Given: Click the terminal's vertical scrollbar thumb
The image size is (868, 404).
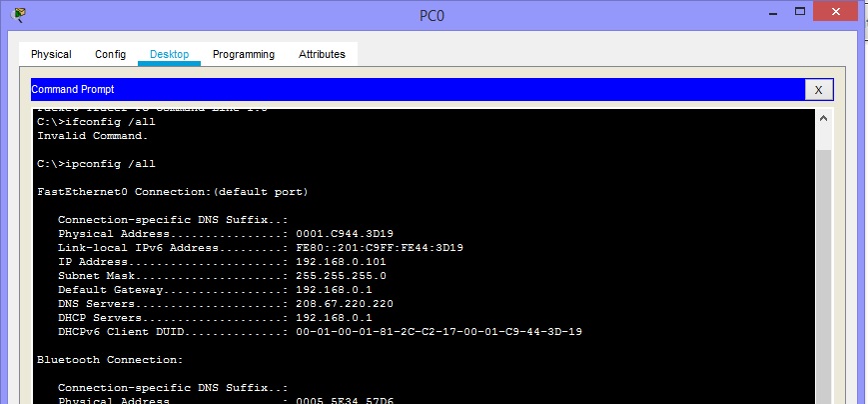Looking at the screenshot, I should (824, 270).
